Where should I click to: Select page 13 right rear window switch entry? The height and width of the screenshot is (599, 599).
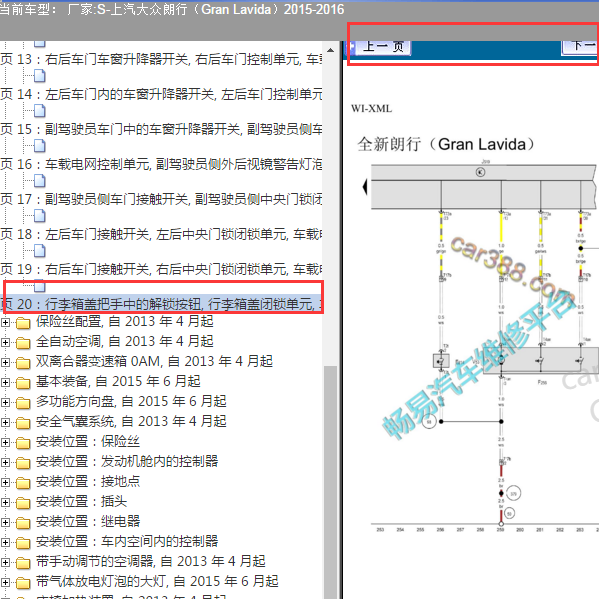(161, 59)
